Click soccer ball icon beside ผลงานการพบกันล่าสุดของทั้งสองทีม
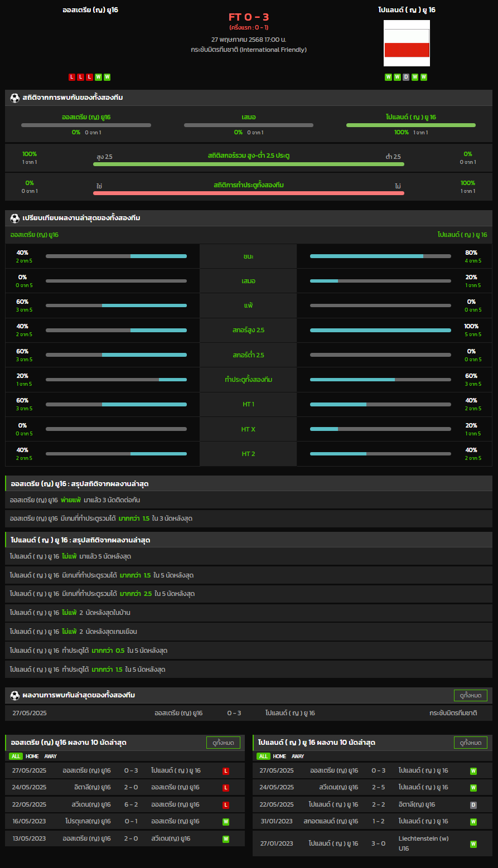Image resolution: width=498 pixels, height=868 pixels. pyautogui.click(x=15, y=695)
